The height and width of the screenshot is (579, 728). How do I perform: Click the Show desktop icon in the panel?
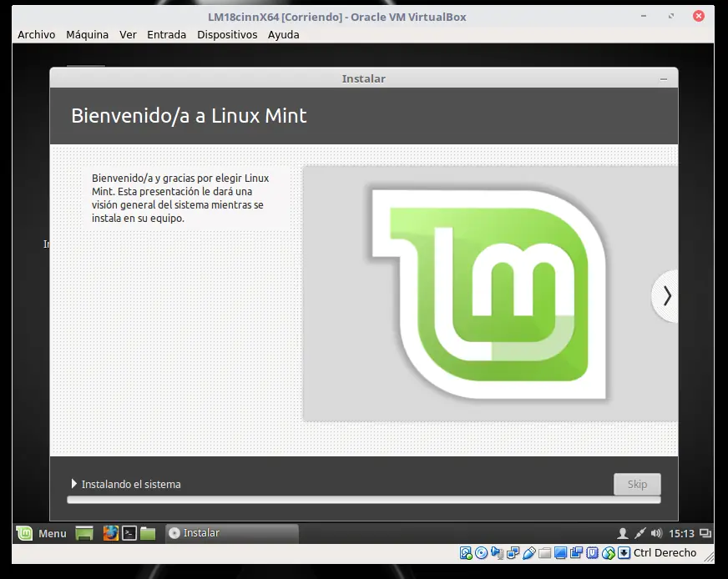pyautogui.click(x=84, y=534)
